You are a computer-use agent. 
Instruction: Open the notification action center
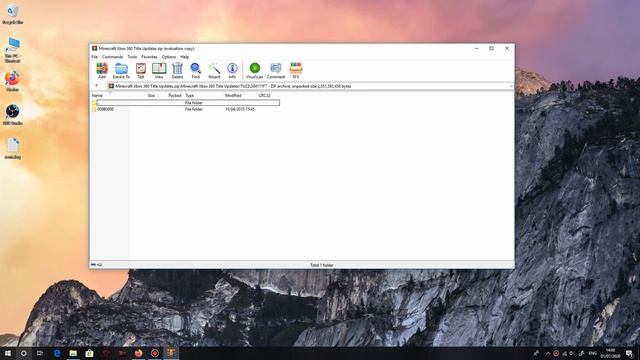click(x=629, y=353)
